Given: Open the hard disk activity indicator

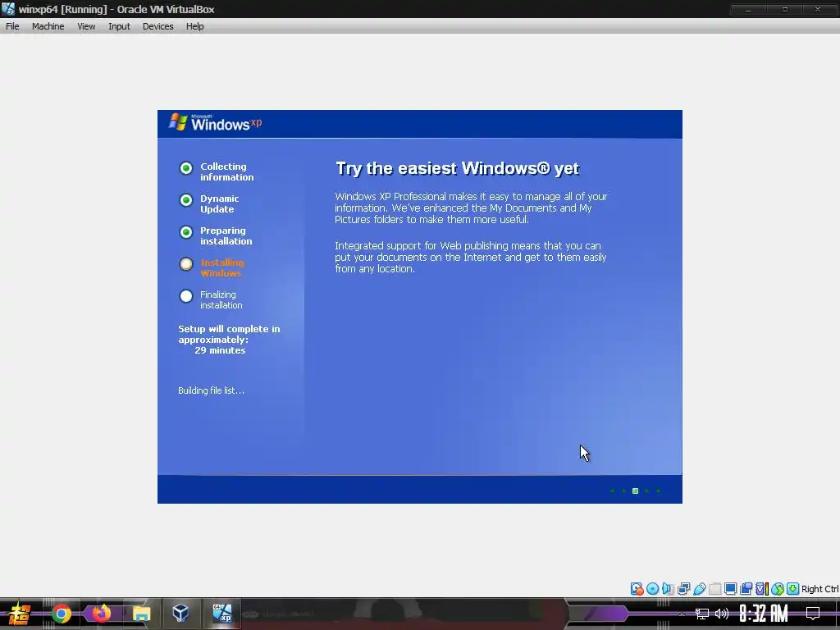Looking at the screenshot, I should 637,589.
